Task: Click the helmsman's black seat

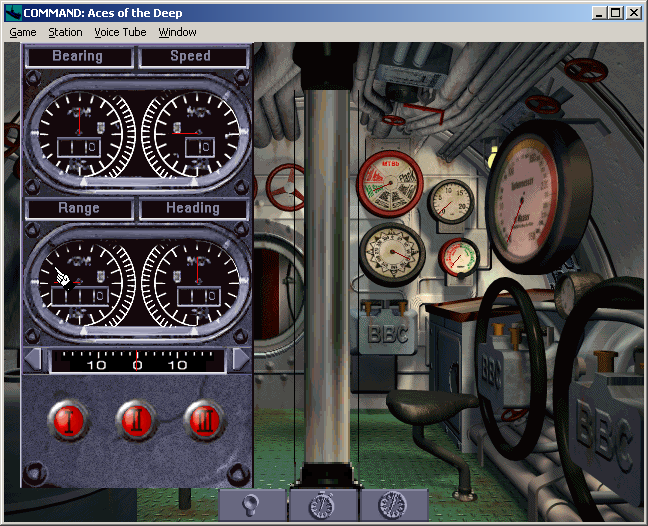Action: click(432, 407)
